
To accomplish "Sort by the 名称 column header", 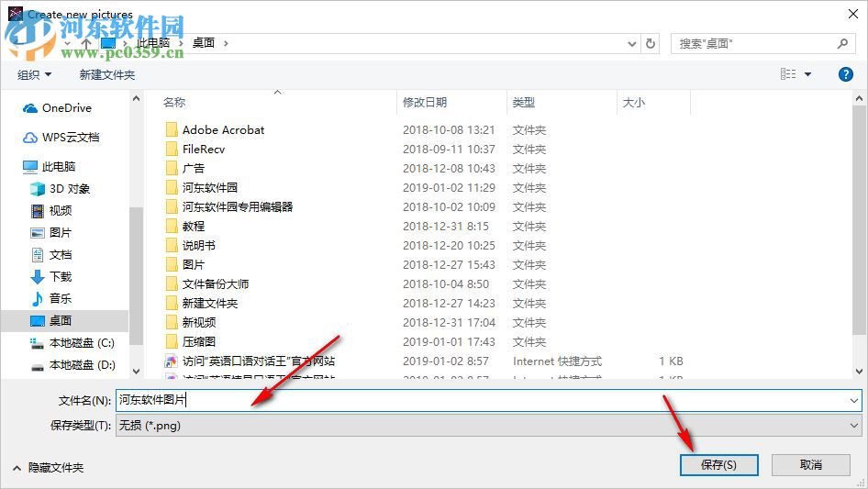I will pos(173,103).
